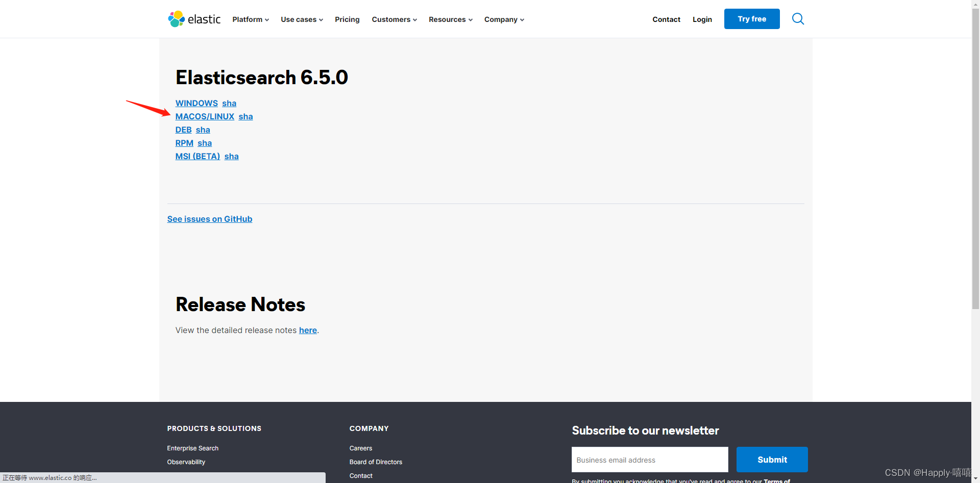
Task: Click the Elasticsearch 6.5.0 heading
Action: [262, 78]
